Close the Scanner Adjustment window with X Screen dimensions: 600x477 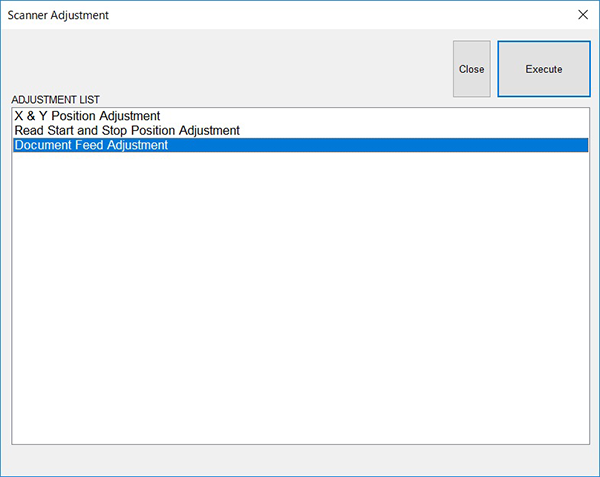tap(583, 15)
